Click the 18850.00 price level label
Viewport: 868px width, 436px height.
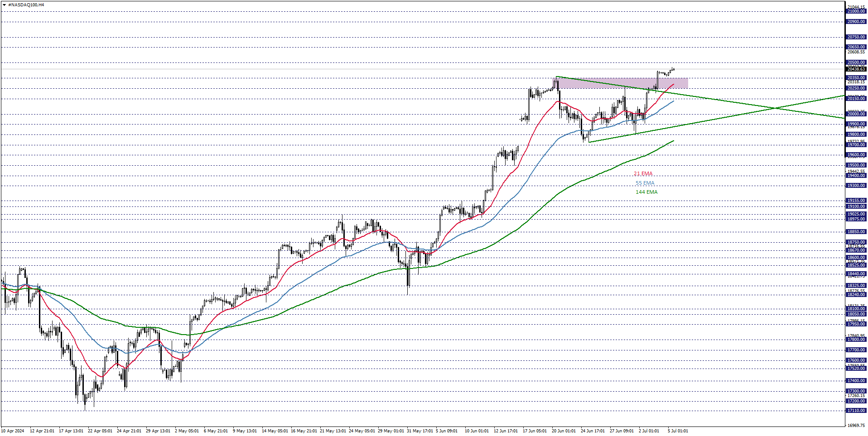point(856,232)
